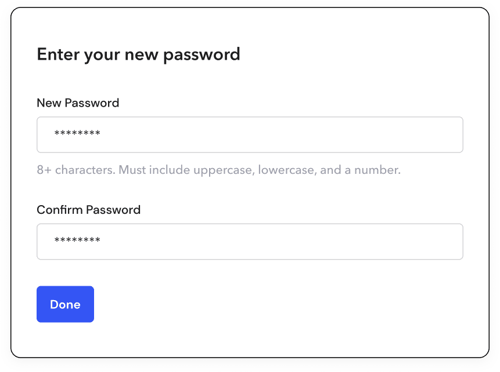Place cursor on masked asterisks in Confirm Password
This screenshot has width=500, height=372.
point(77,240)
